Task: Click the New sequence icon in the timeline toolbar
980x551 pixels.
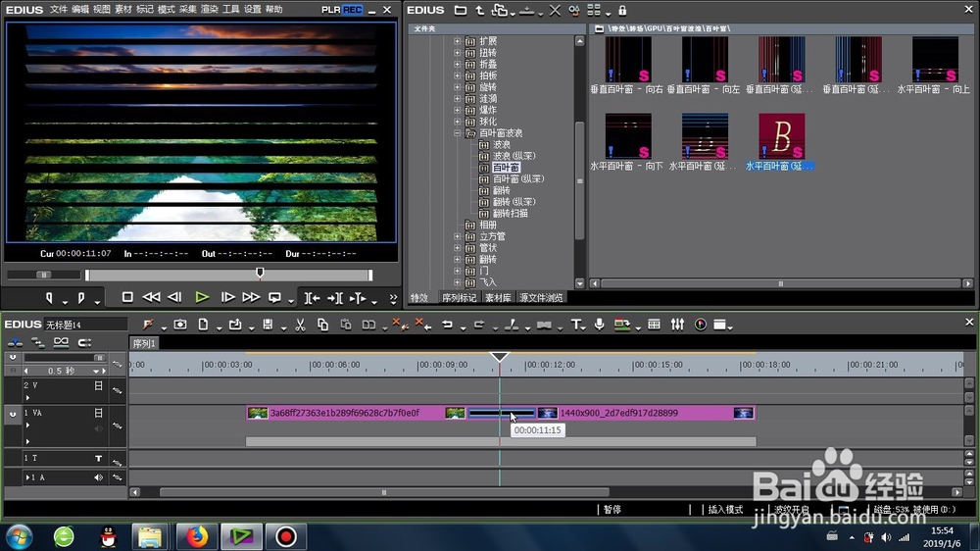Action: pyautogui.click(x=203, y=325)
